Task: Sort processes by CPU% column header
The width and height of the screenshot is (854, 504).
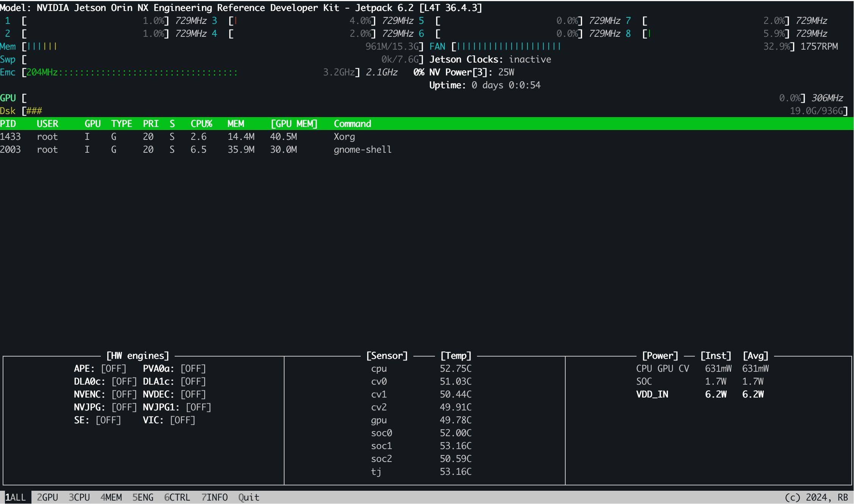Action: (x=201, y=124)
